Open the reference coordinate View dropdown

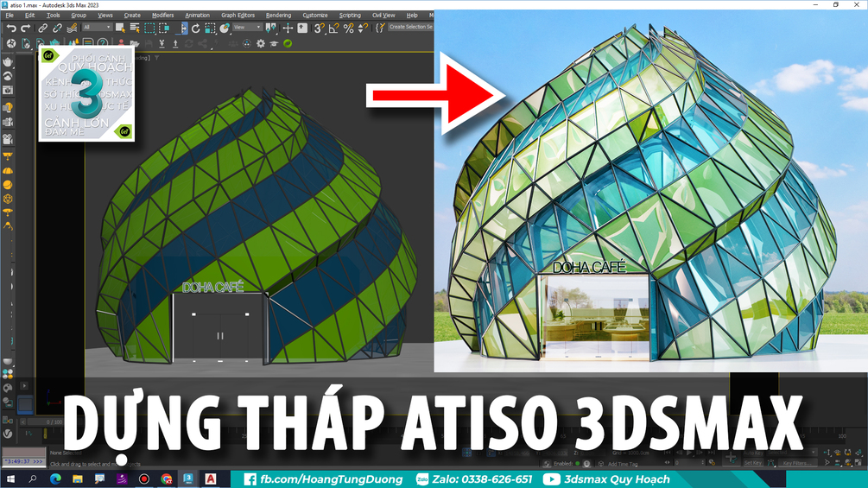click(x=247, y=27)
